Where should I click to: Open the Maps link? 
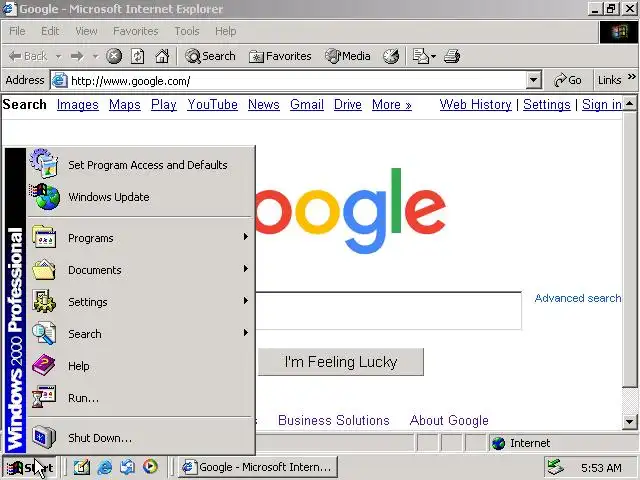(124, 104)
